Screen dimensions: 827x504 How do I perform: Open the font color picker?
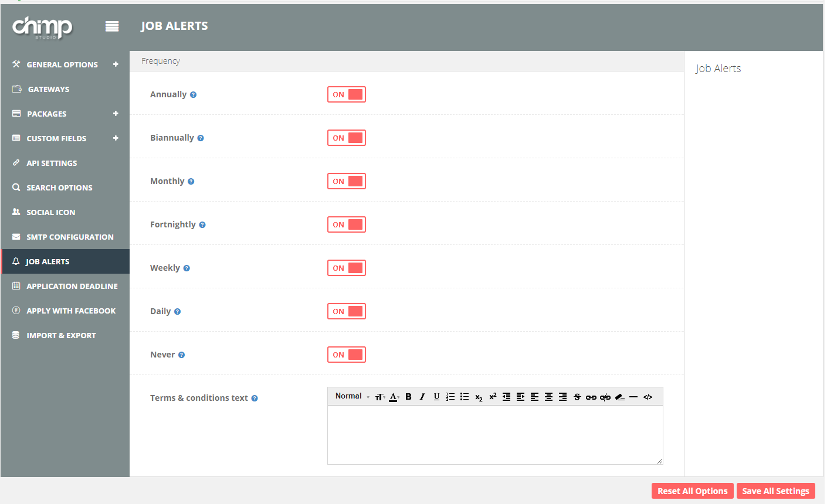click(394, 397)
